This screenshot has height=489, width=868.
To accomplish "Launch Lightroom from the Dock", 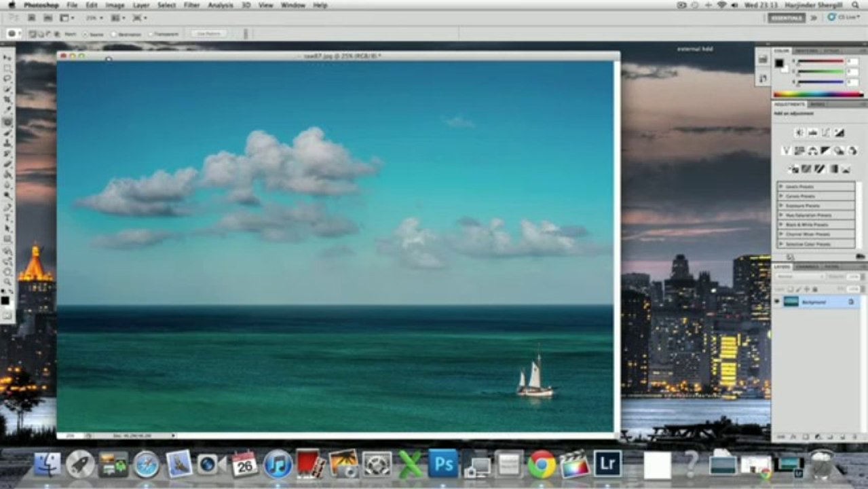I will (607, 464).
